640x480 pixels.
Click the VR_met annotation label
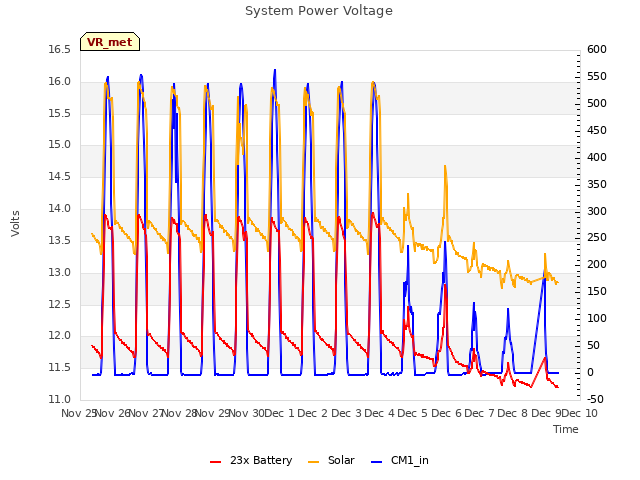coord(110,42)
